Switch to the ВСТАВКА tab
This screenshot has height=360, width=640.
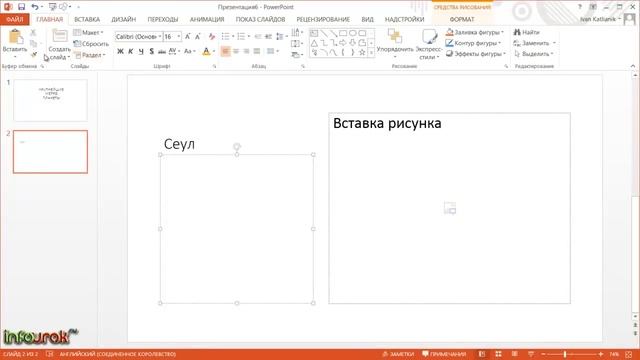(x=87, y=19)
